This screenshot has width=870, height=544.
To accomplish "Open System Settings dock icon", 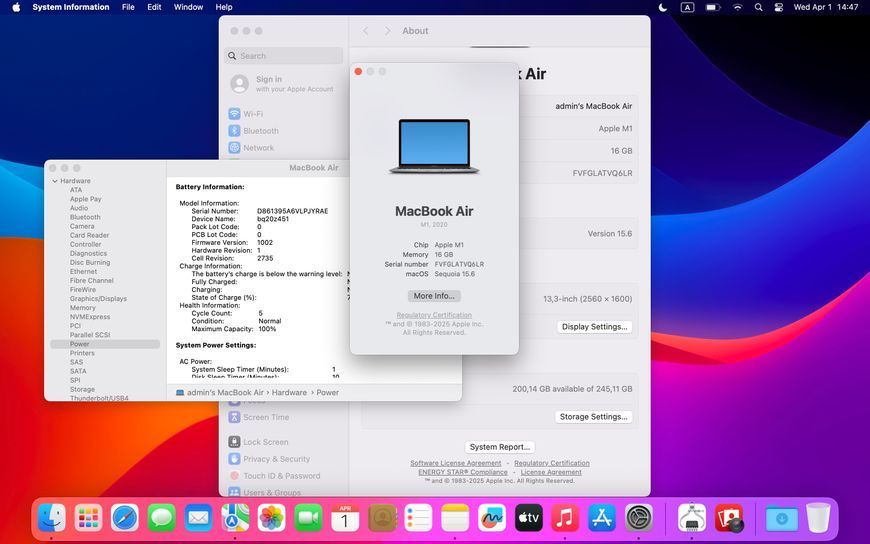I will click(639, 518).
